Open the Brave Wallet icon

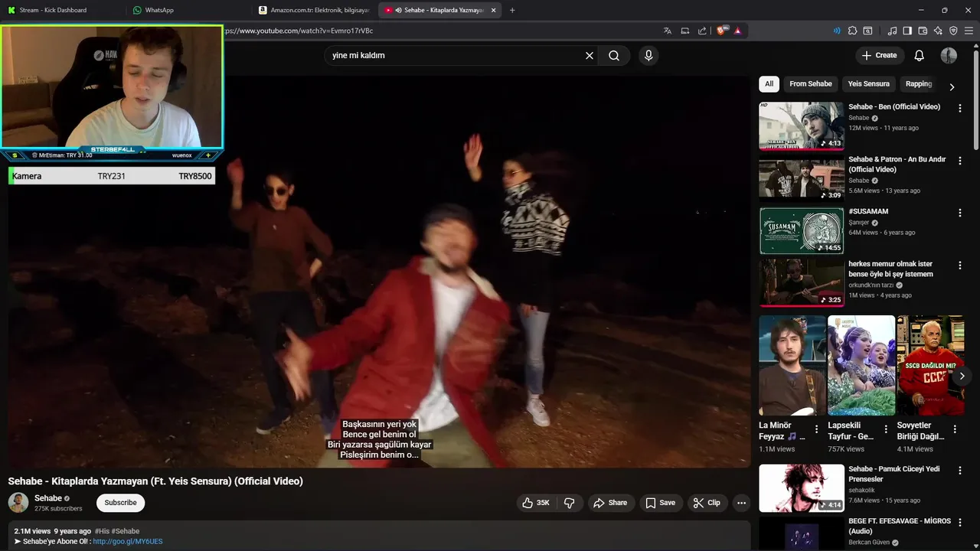923,31
